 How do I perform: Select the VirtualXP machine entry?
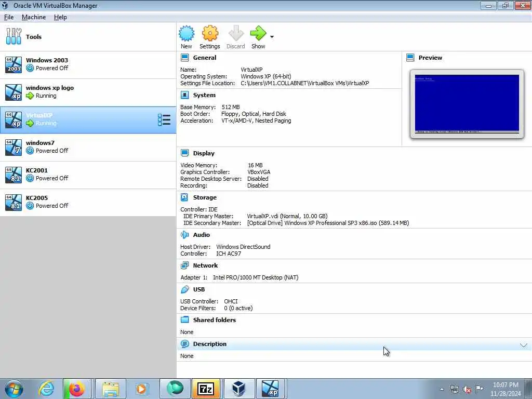click(x=88, y=119)
